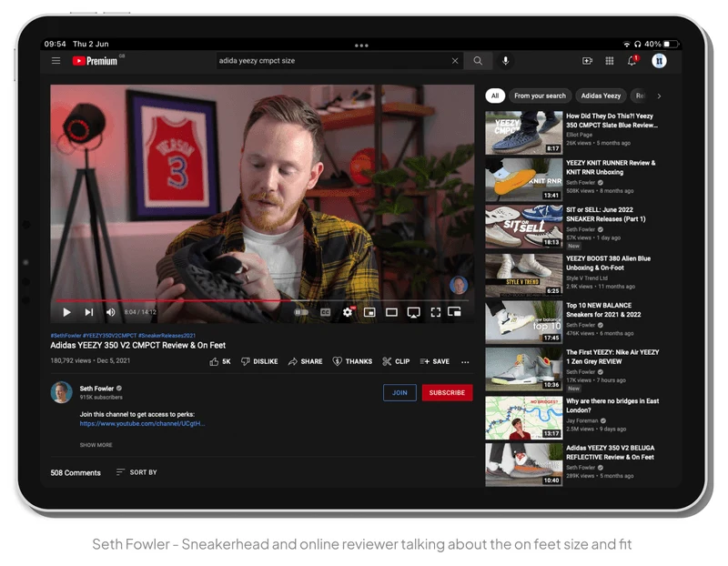Image resolution: width=728 pixels, height=566 pixels.
Task: Click the Elliot Page channel name
Action: [x=579, y=135]
